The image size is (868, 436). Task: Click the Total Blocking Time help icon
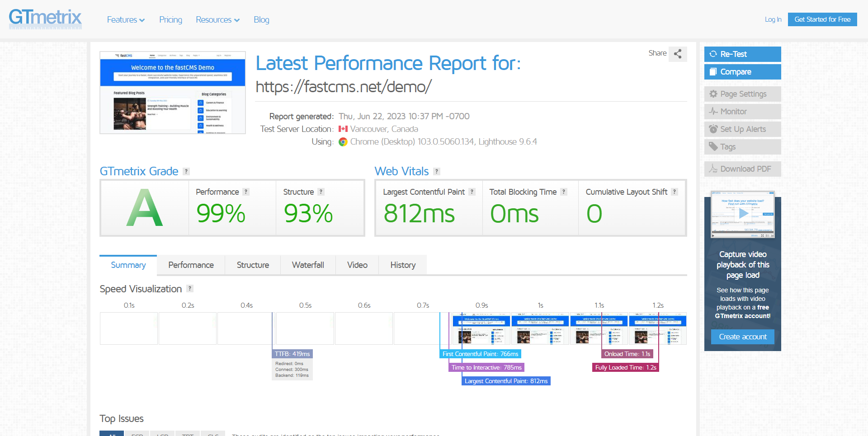(x=564, y=192)
